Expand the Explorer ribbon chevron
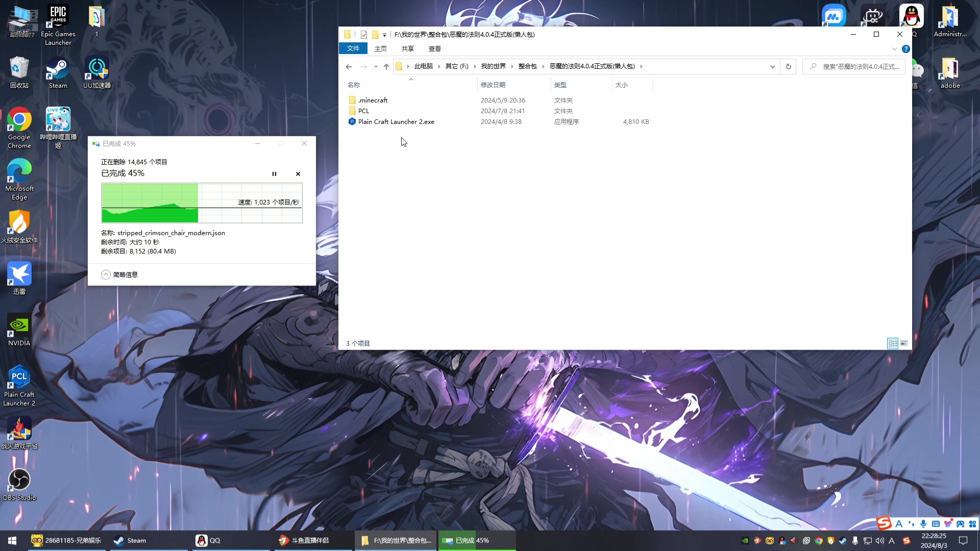Screen dimensions: 980x551 point(894,49)
